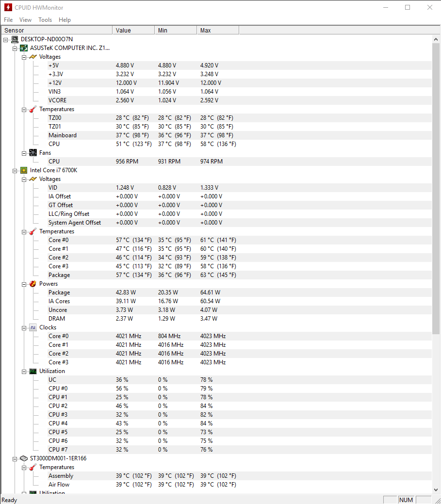This screenshot has width=441, height=504.
Task: Collapse the ASUSTeK COMPUTER INC. node
Action: point(15,49)
